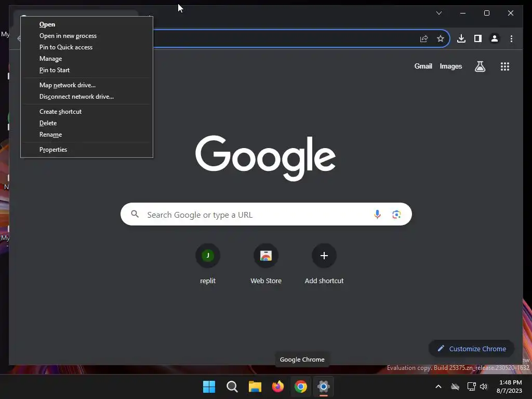532x399 pixels.
Task: Open the volume tray icon
Action: tap(484, 387)
